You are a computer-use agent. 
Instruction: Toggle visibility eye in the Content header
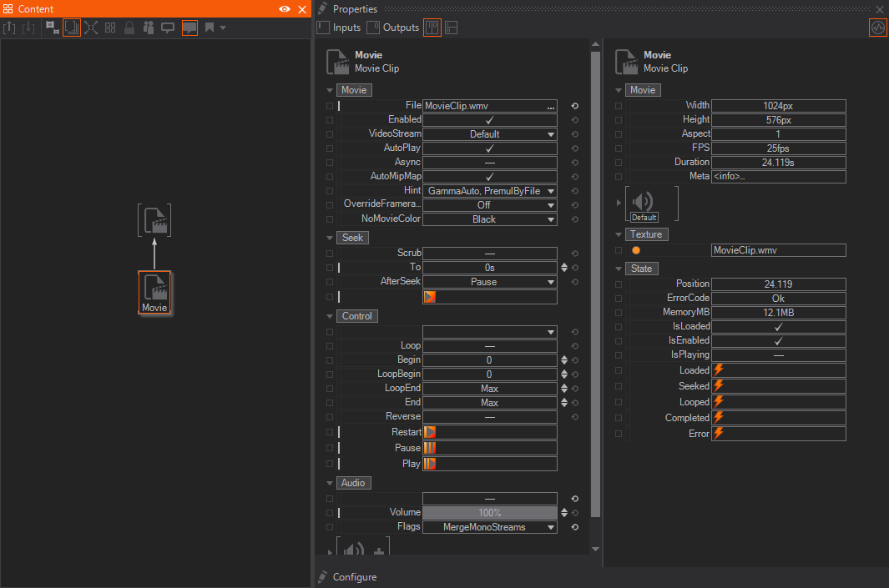pyautogui.click(x=285, y=9)
